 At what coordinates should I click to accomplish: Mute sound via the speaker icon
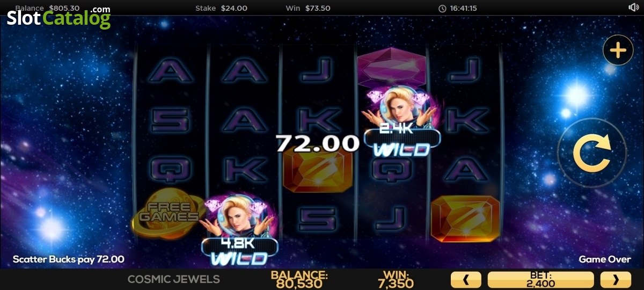point(633,8)
